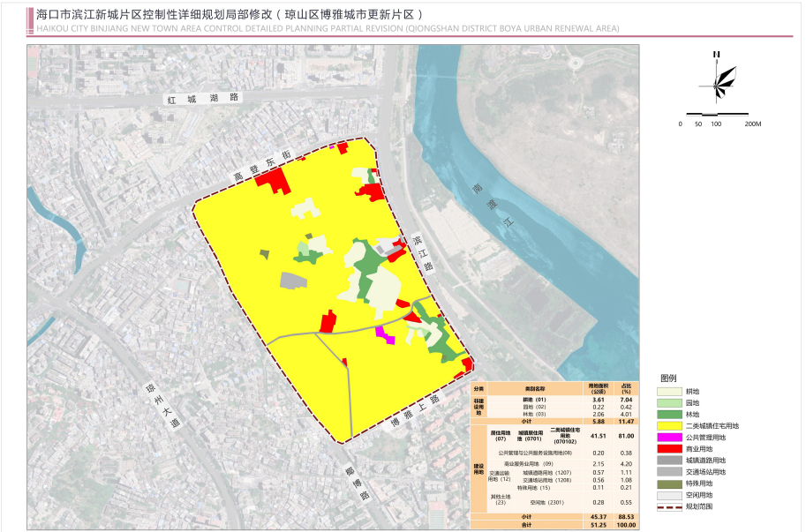
Task: Click the legend label 商业用地
Action: click(x=699, y=449)
